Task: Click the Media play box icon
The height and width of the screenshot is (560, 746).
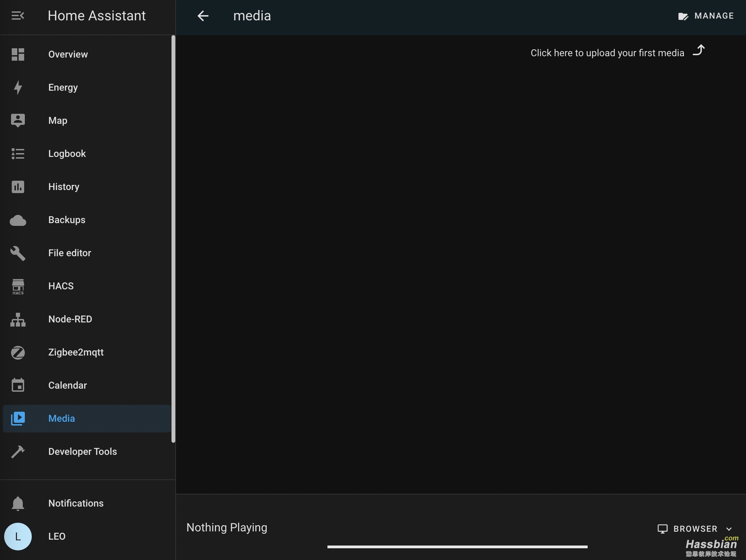Action: pyautogui.click(x=18, y=419)
